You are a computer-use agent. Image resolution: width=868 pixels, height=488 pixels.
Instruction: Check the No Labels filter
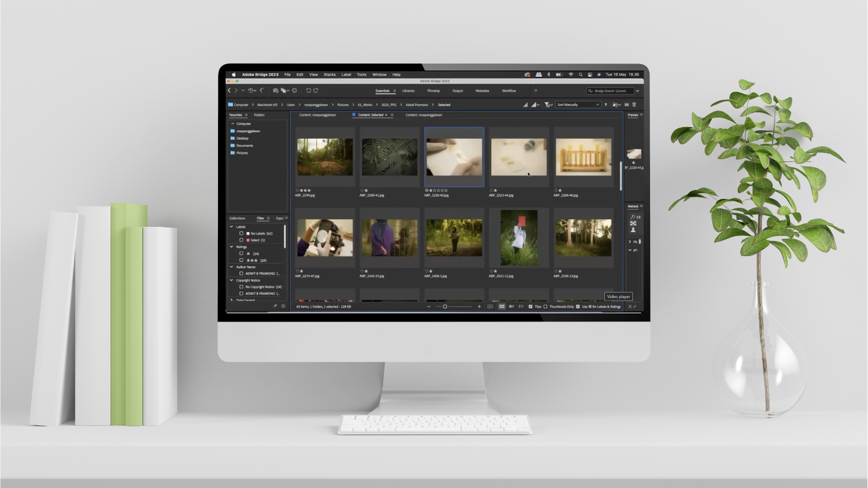pos(241,233)
